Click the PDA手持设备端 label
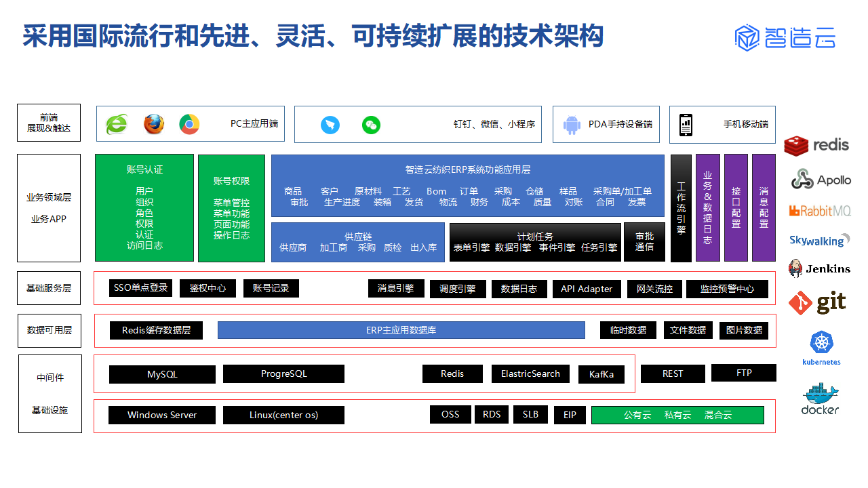868x488 pixels. click(x=620, y=125)
